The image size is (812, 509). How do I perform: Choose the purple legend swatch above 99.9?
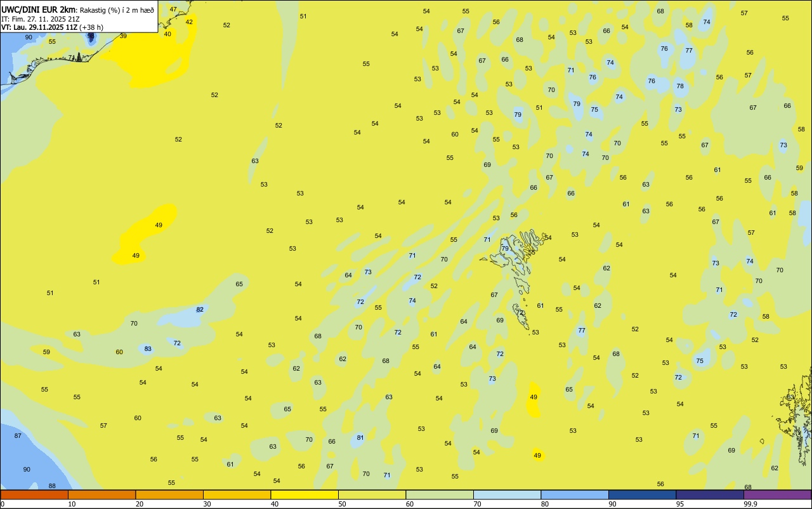[777, 494]
